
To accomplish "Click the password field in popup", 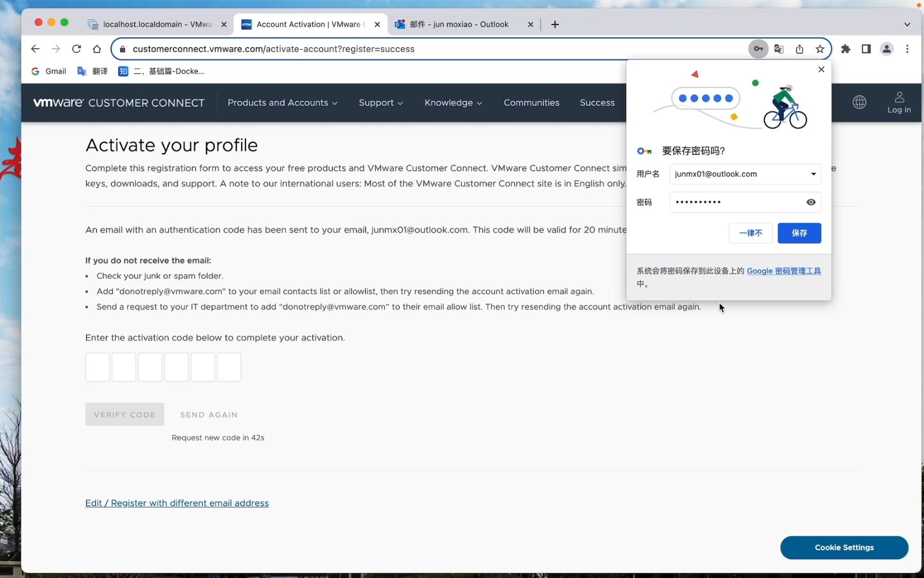I will 745,202.
